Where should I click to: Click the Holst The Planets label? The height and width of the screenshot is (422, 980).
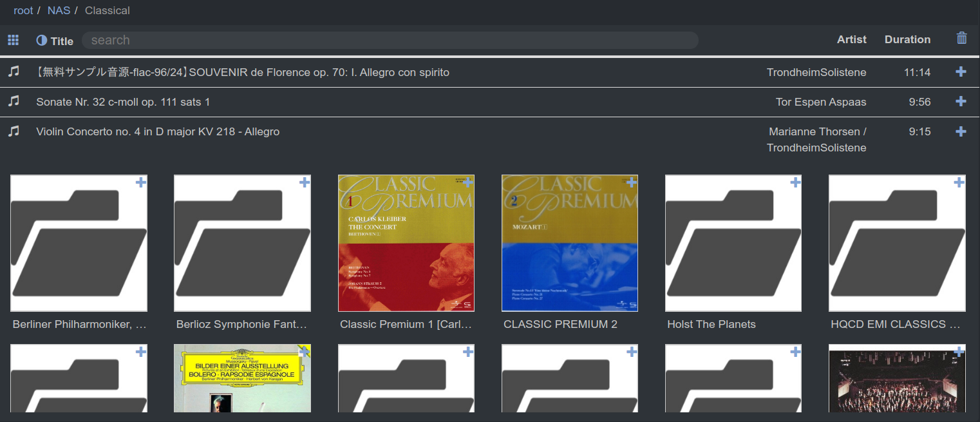[x=711, y=324]
